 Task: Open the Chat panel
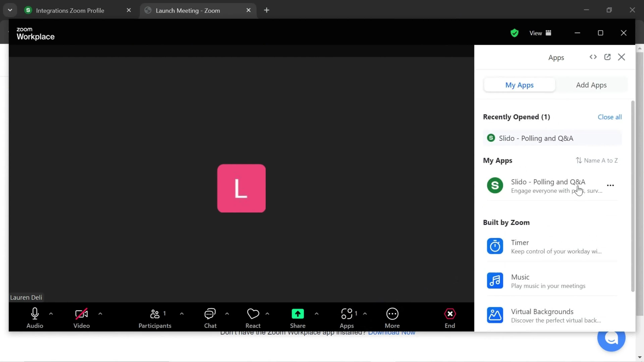(210, 318)
